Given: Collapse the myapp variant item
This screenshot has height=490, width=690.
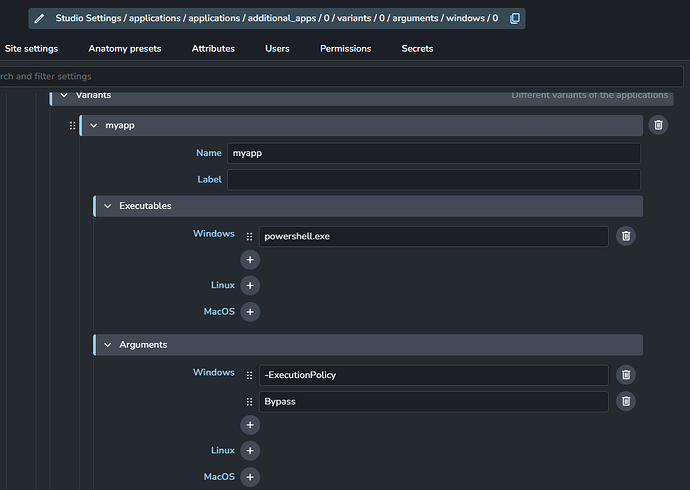Looking at the screenshot, I should [94, 125].
